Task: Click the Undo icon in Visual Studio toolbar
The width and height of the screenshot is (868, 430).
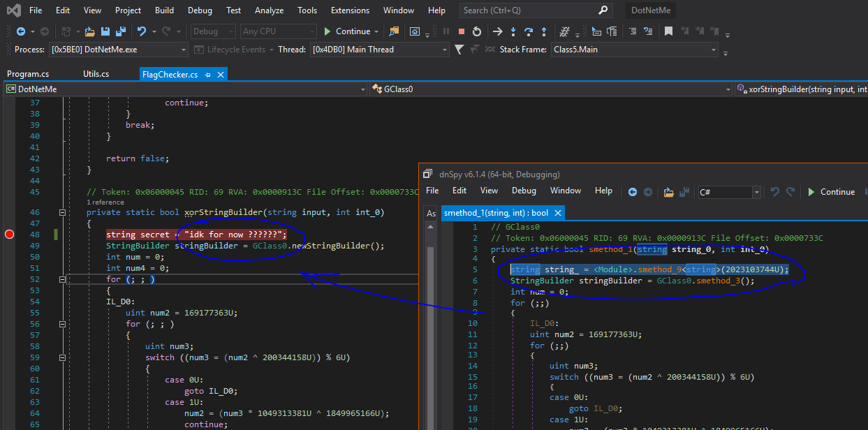Action: (x=142, y=31)
